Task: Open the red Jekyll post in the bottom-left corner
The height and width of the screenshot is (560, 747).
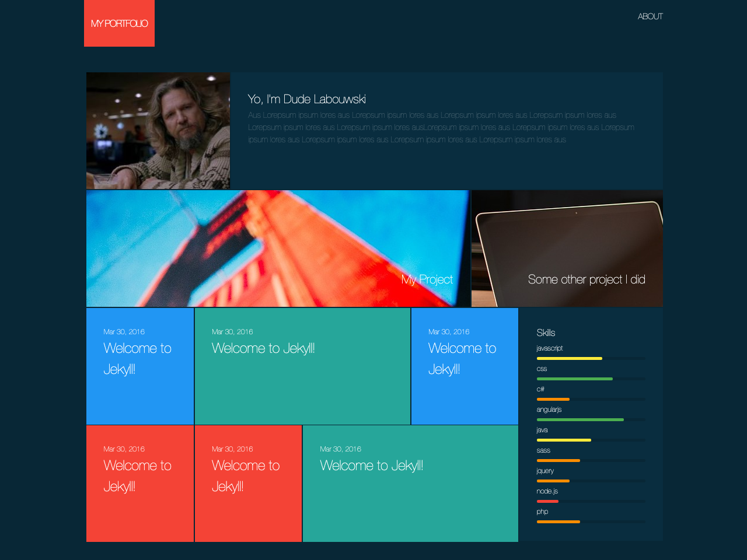Action: [140, 484]
